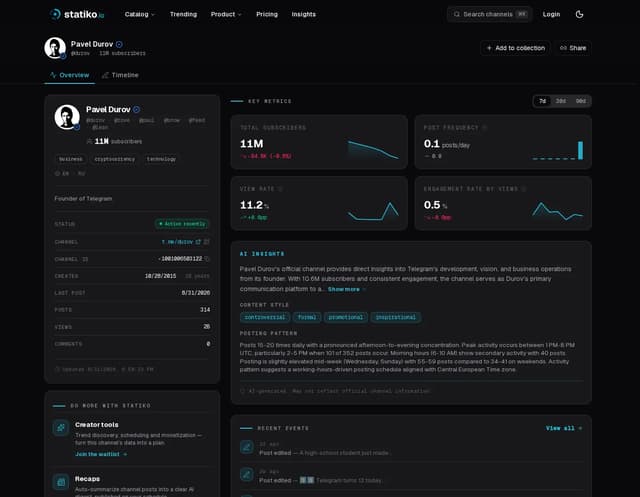Viewport: 640px width, 497px height.
Task: Expand the Catalog dropdown menu
Action: pos(140,14)
